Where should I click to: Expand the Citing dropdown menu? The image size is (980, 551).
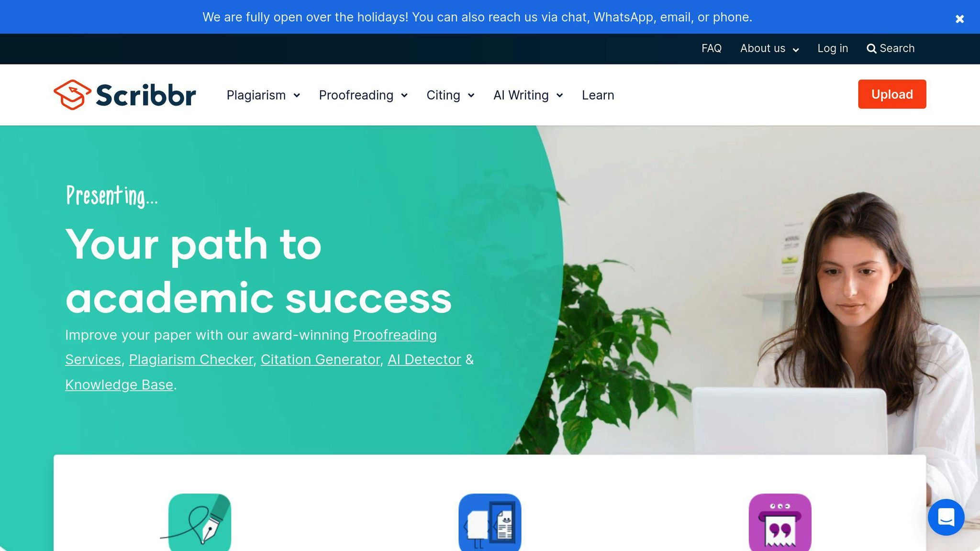coord(450,95)
